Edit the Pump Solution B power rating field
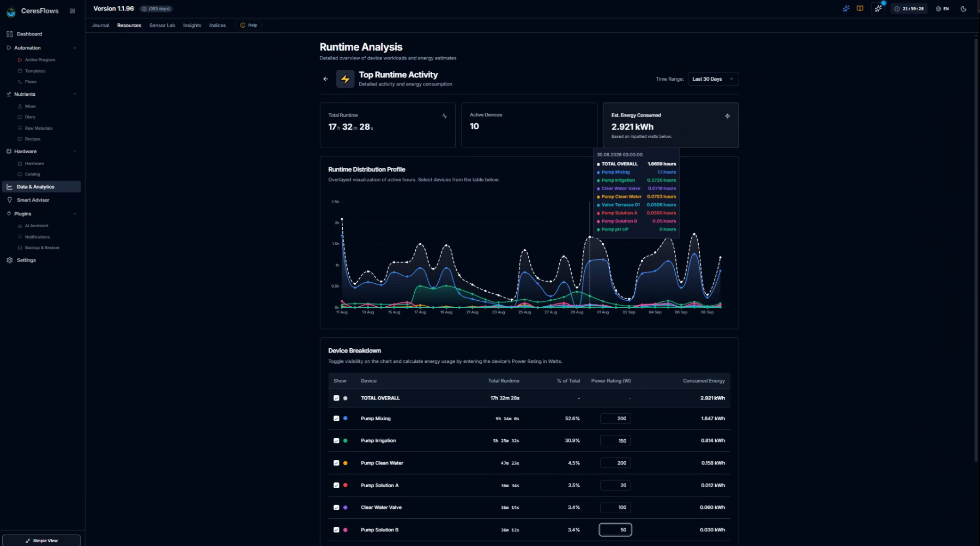The image size is (980, 546). click(x=615, y=530)
